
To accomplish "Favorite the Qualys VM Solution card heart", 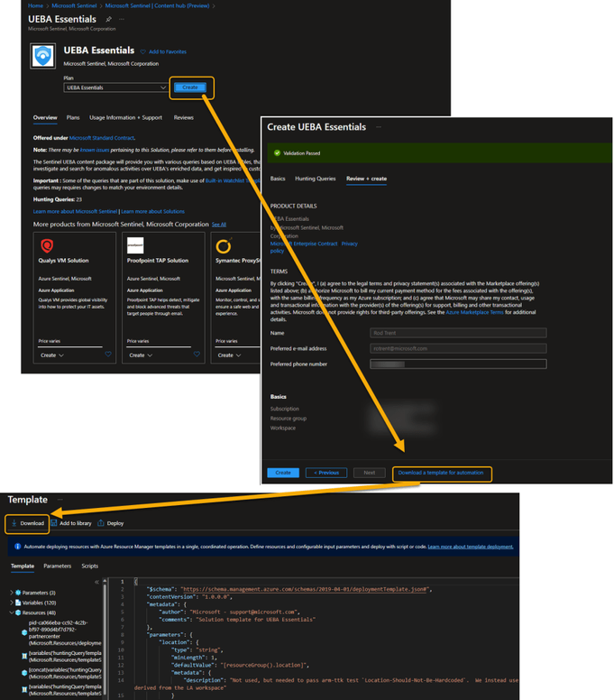I will coord(108,355).
